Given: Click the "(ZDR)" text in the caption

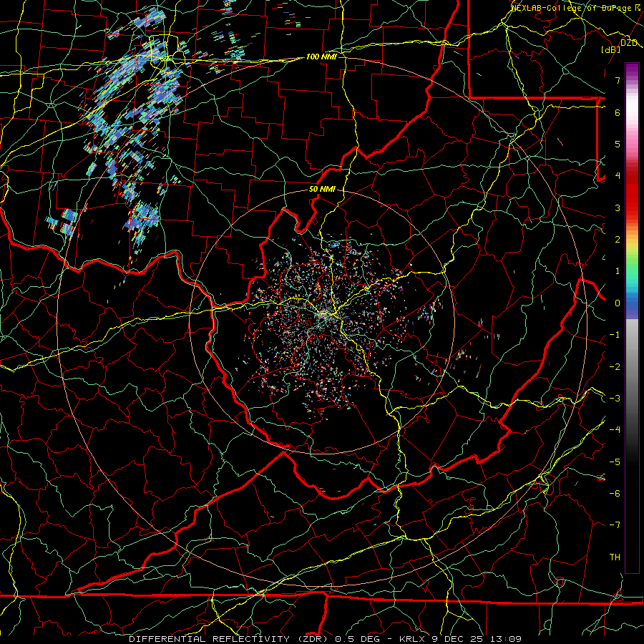Looking at the screenshot, I should click(x=313, y=639).
